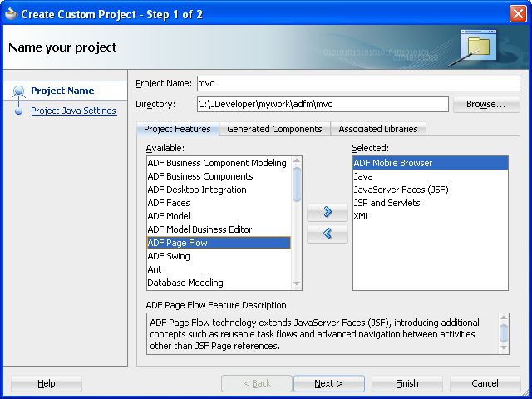Select ADF Faces in Available list

pyautogui.click(x=219, y=203)
